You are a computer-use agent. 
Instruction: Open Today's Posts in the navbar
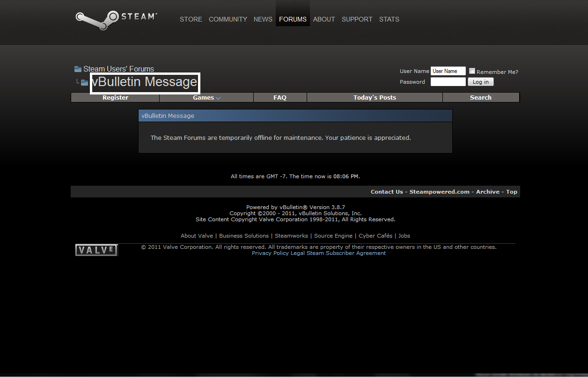click(x=375, y=97)
